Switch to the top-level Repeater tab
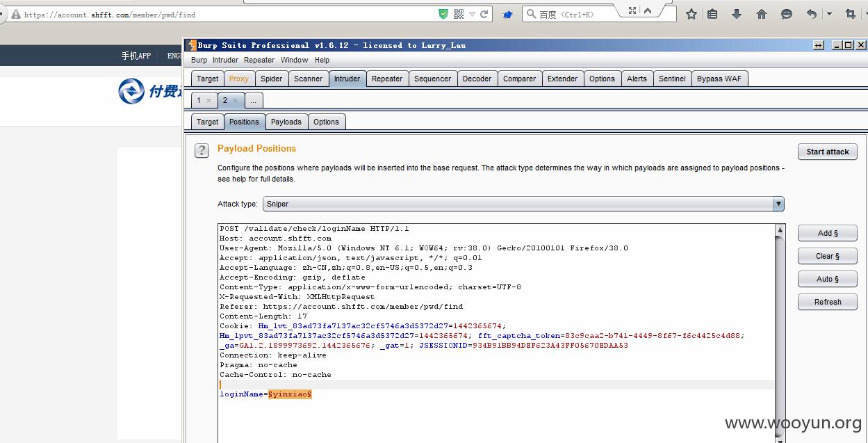 pyautogui.click(x=387, y=79)
